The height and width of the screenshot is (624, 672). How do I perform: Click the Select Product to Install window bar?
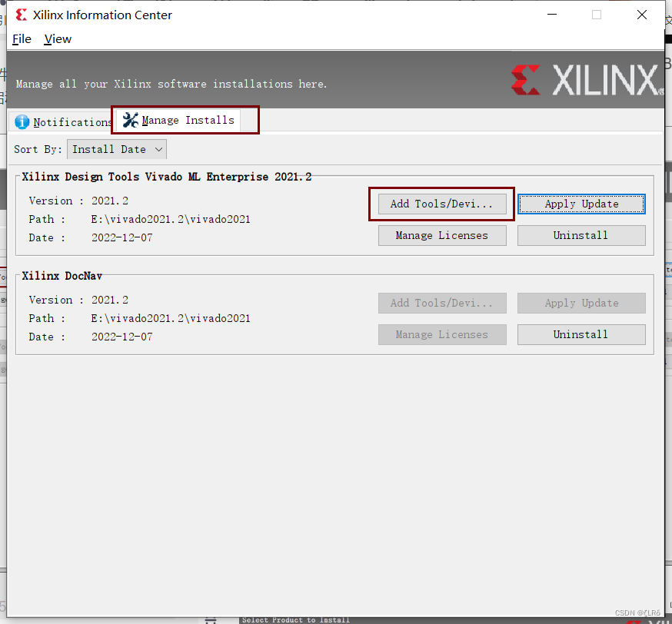click(x=294, y=619)
